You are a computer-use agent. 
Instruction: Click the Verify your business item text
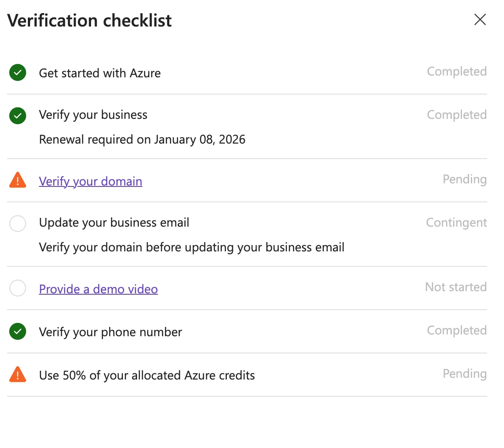click(93, 115)
